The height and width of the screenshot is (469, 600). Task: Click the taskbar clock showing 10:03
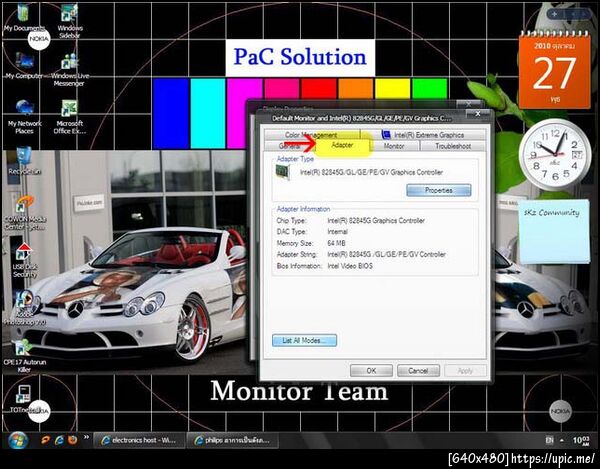click(580, 441)
